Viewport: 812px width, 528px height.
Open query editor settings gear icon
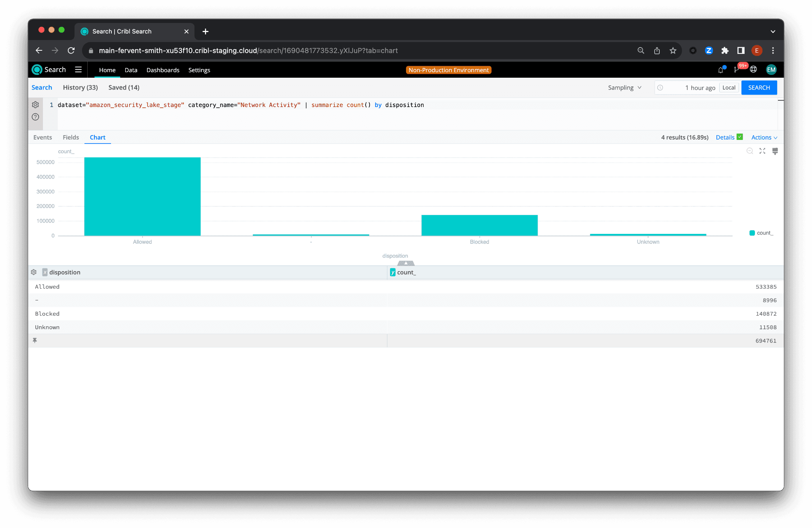35,105
